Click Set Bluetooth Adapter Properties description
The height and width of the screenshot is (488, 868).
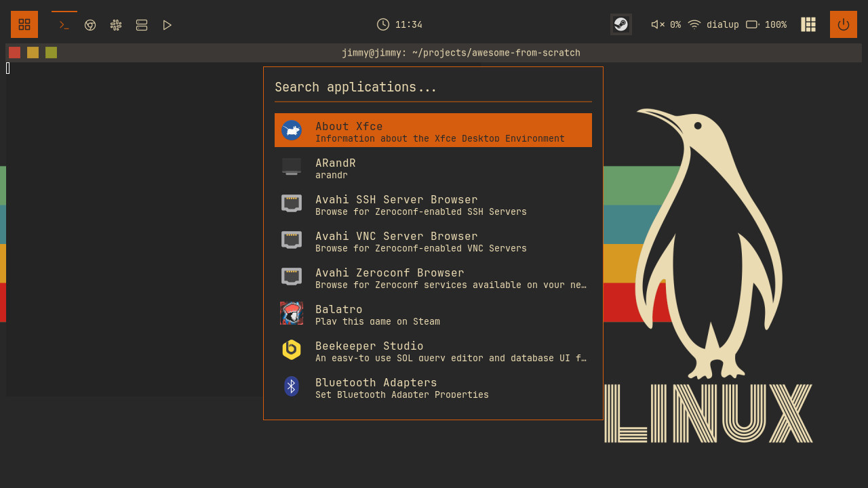point(402,394)
